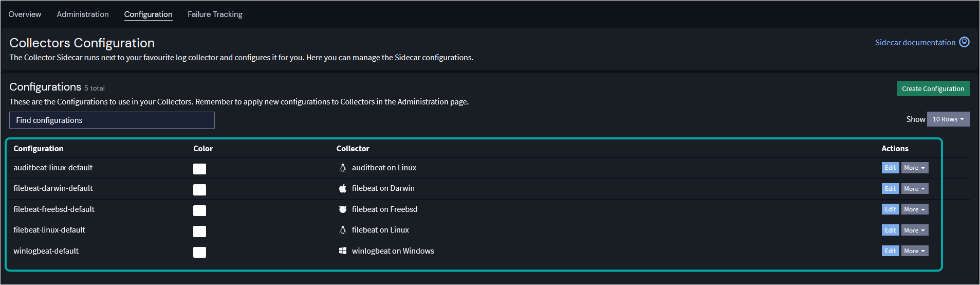This screenshot has width=980, height=285.
Task: Edit the filebeat-freebsd-default configuration
Action: (x=891, y=209)
